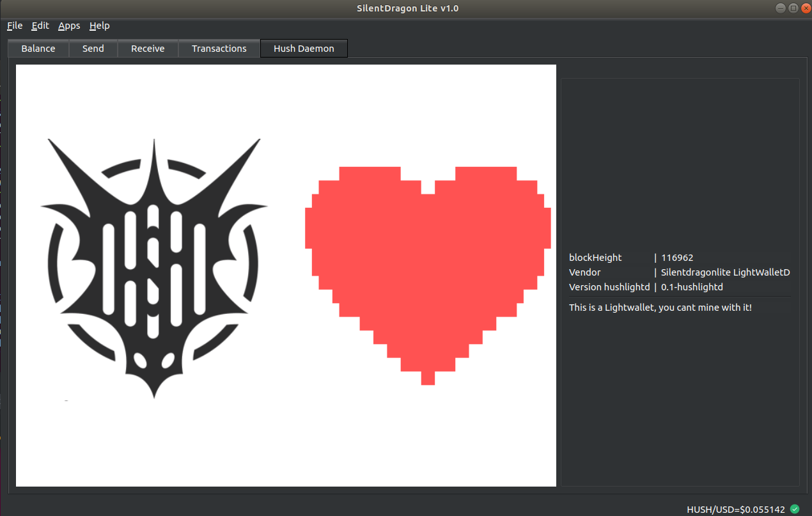
Task: Open the Edit menu
Action: [x=40, y=26]
